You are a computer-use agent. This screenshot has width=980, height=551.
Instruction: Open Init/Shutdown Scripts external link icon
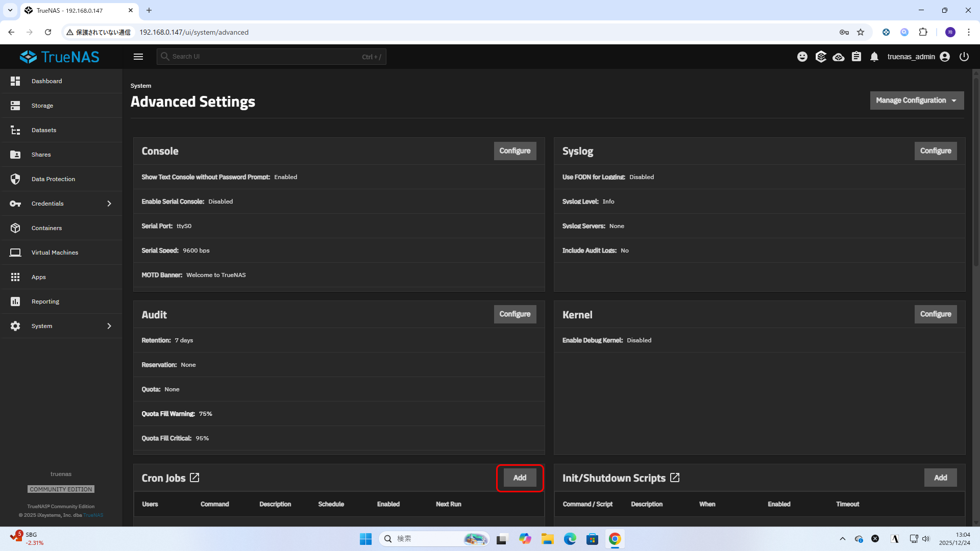point(675,478)
